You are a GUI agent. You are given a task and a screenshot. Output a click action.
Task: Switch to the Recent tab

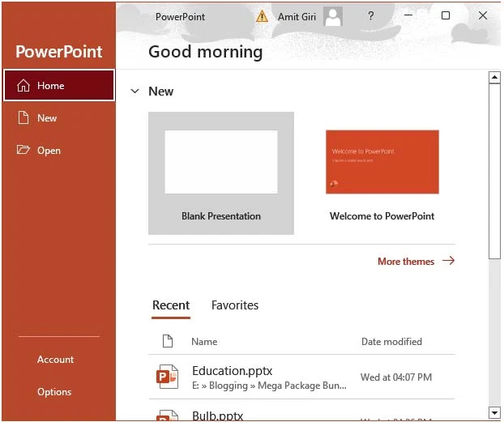click(x=171, y=305)
